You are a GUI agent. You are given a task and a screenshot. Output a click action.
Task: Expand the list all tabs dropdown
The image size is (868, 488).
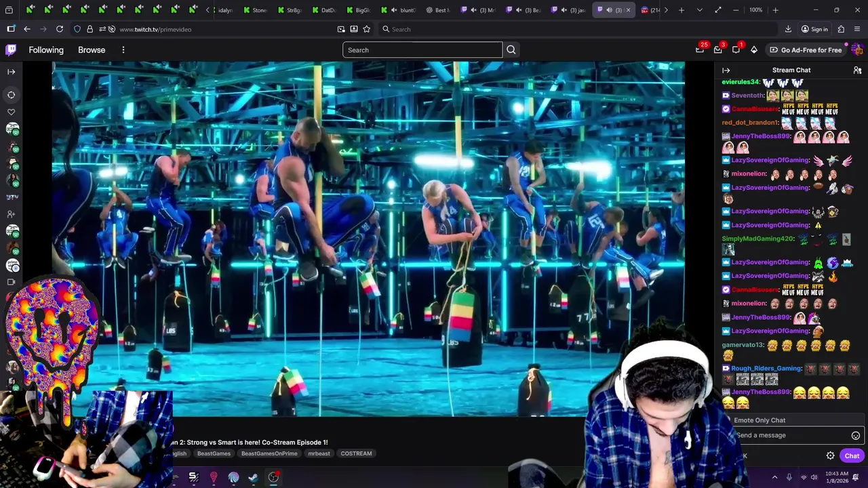click(x=699, y=10)
